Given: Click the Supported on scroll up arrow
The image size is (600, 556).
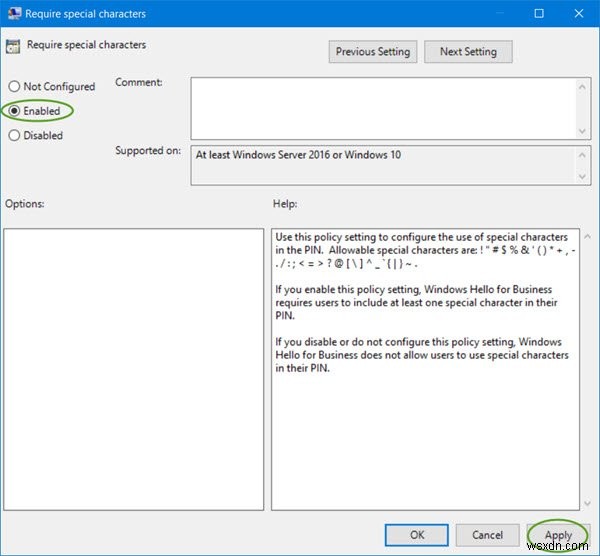Looking at the screenshot, I should (582, 155).
